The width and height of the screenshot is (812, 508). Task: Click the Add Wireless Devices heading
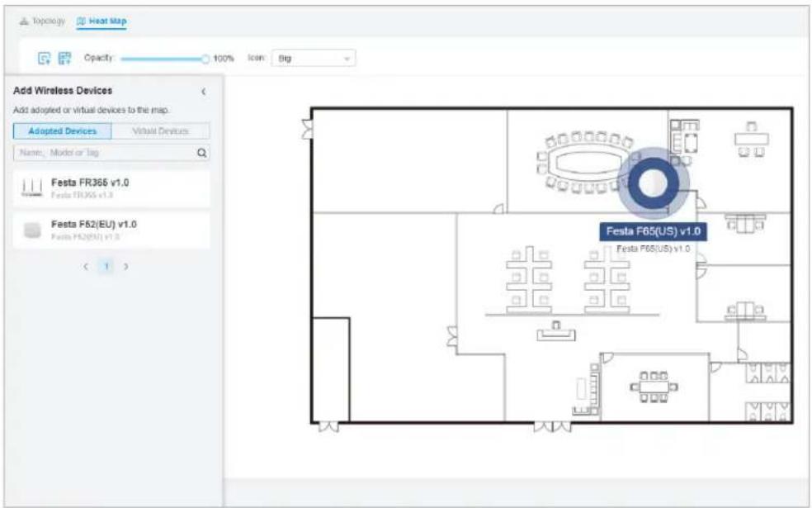point(63,91)
